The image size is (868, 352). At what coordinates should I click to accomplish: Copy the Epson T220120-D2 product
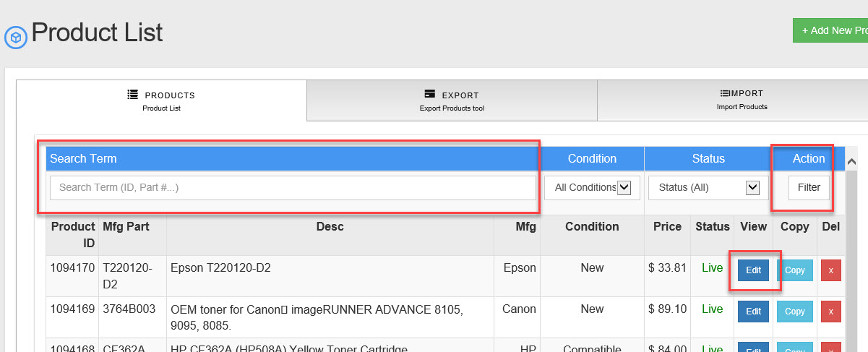(x=794, y=270)
